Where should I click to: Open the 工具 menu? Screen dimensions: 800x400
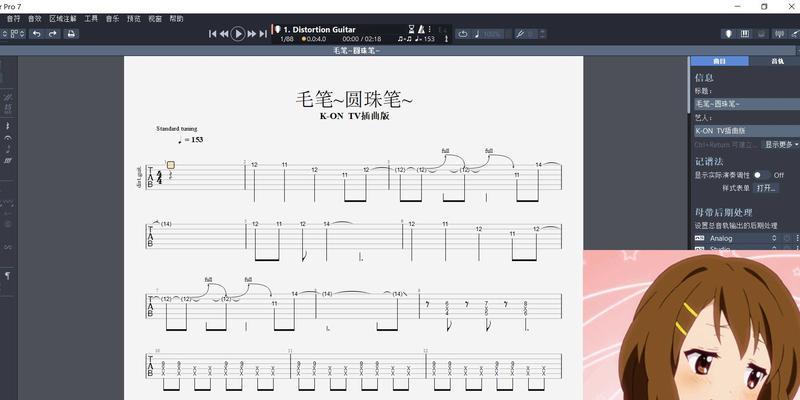(x=91, y=18)
